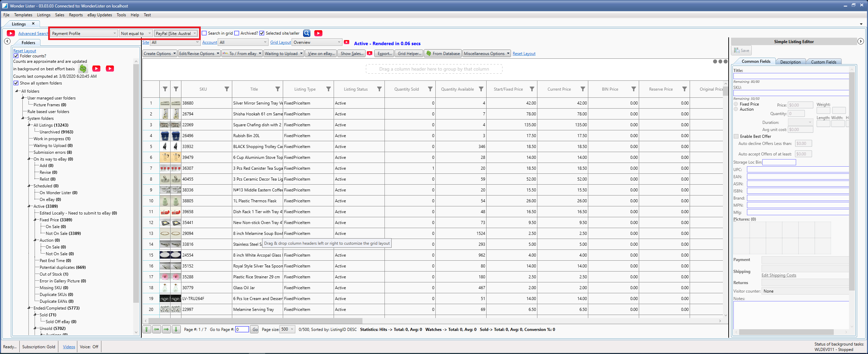Screen dimensions: 868x354
Task: Open filter icon on Listing Type column
Action: [329, 89]
